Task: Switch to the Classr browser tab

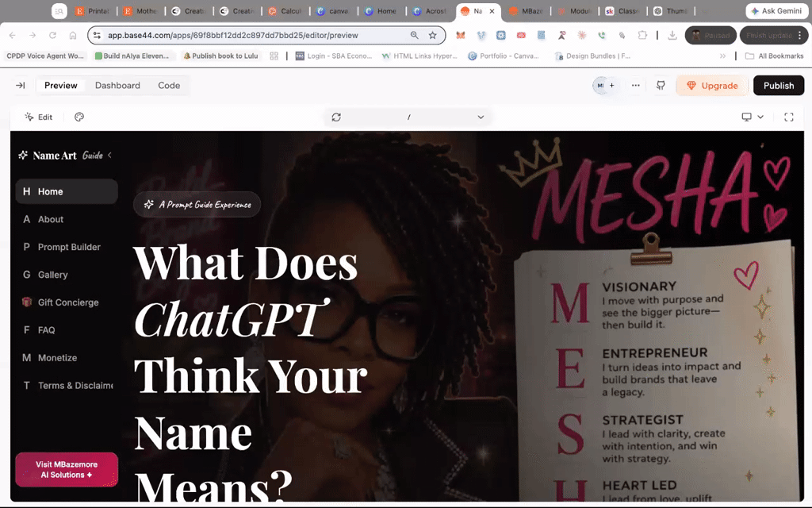Action: pos(623,11)
